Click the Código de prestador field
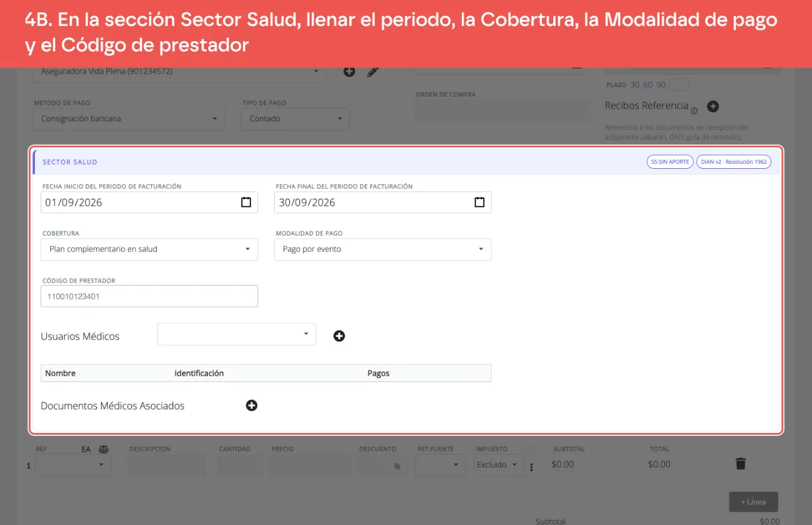812x525 pixels. 149,296
